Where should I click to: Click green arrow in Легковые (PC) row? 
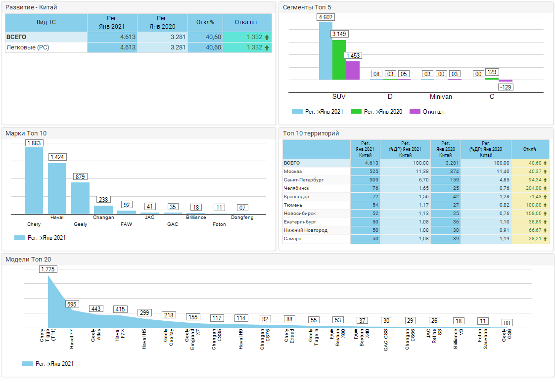coord(267,47)
